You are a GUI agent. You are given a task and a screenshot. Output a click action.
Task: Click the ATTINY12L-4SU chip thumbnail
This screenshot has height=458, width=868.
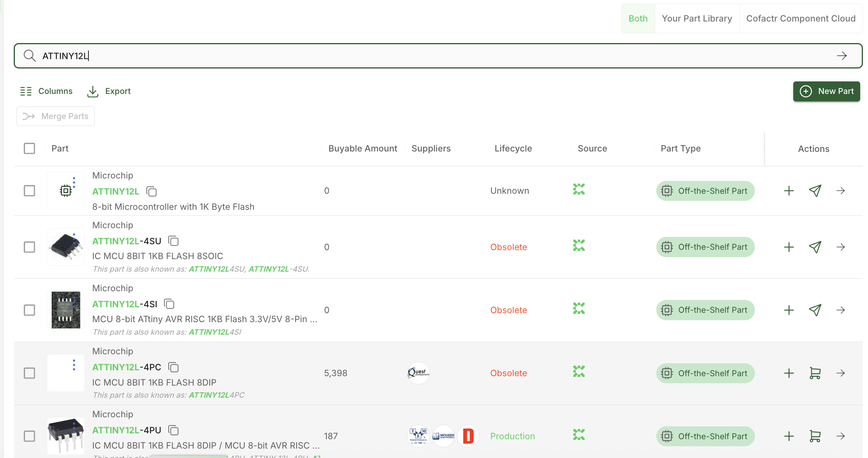tap(66, 247)
